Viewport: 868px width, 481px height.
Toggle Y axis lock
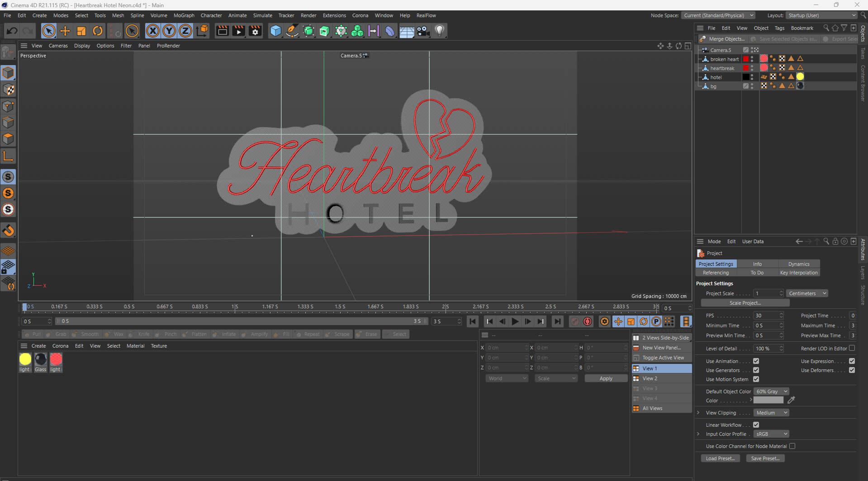coord(169,31)
